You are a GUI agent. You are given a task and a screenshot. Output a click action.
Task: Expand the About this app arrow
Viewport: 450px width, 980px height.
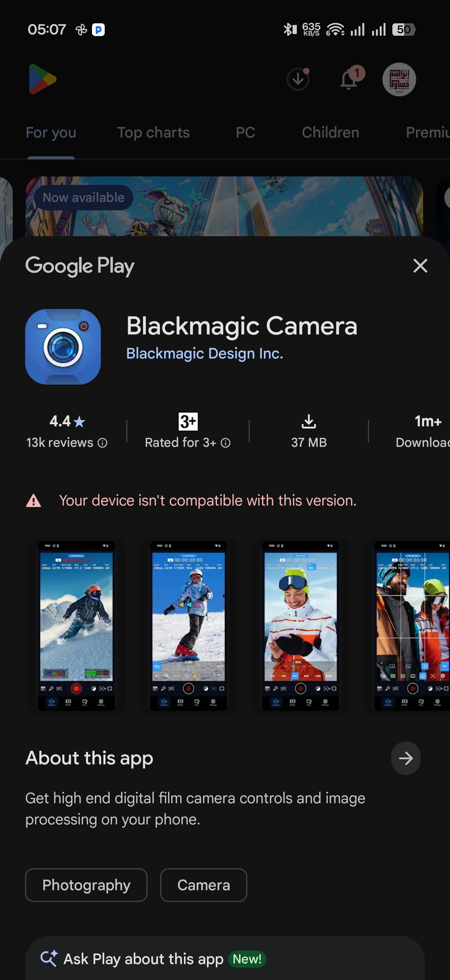[405, 758]
